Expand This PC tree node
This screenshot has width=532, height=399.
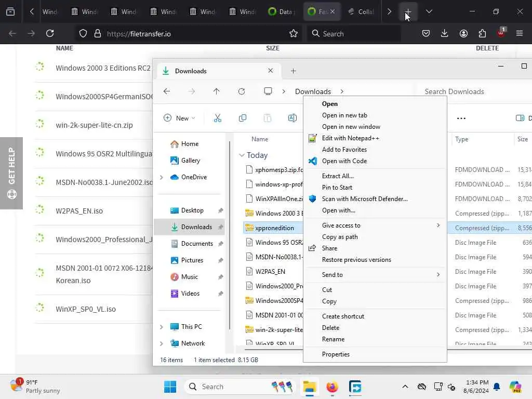click(x=162, y=327)
